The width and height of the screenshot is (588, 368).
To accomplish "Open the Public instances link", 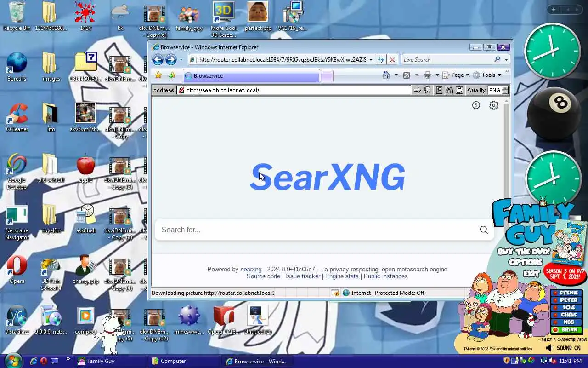I will (x=386, y=276).
